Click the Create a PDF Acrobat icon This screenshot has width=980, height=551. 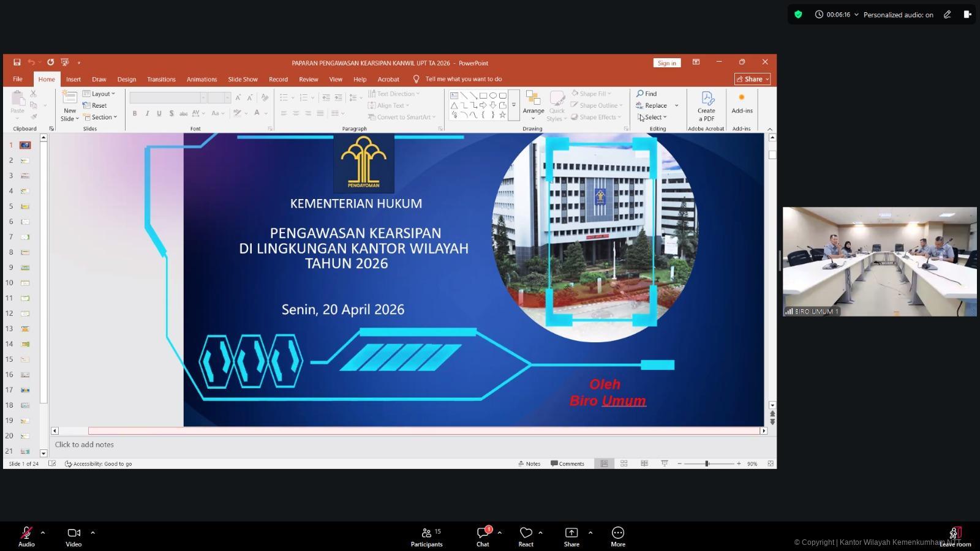[x=706, y=105]
